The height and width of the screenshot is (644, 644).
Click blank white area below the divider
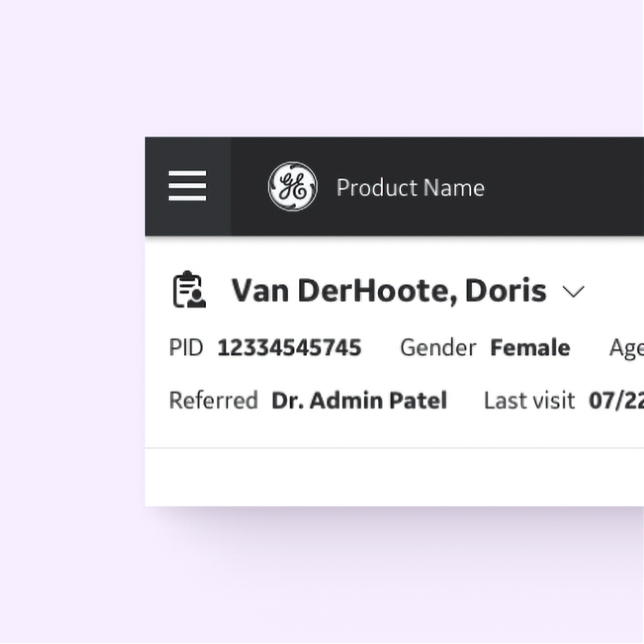pyautogui.click(x=395, y=477)
